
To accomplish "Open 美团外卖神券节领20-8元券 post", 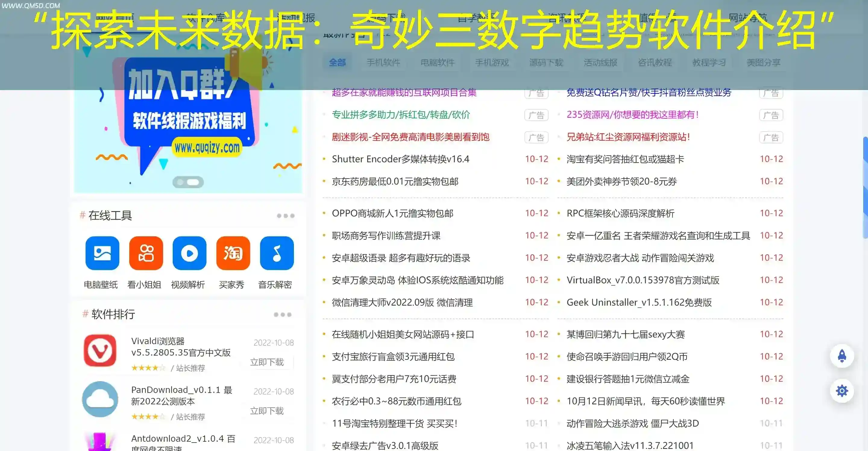I will [x=622, y=182].
